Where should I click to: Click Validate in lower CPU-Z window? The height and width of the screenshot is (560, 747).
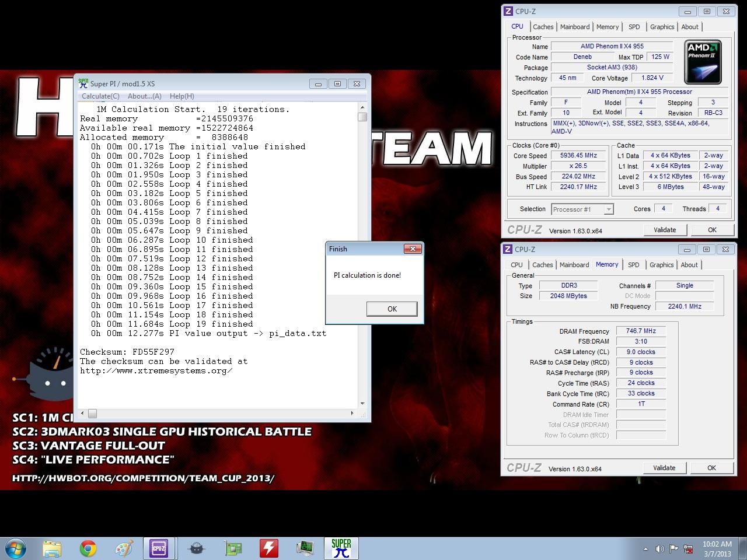point(664,468)
